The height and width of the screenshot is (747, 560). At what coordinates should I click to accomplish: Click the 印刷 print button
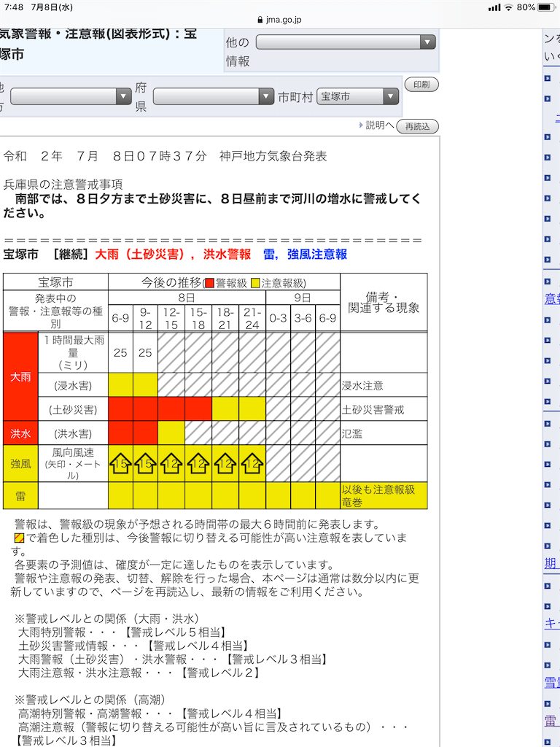coord(421,85)
